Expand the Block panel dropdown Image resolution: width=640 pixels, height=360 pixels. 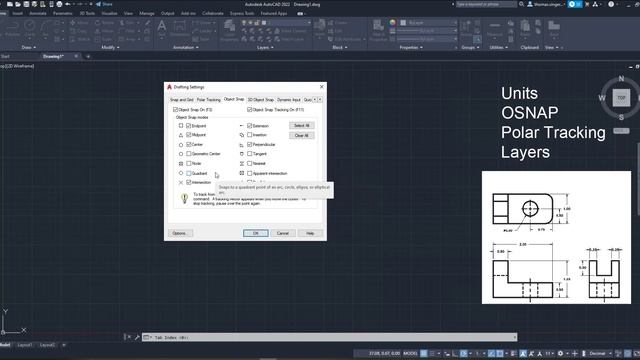point(340,47)
